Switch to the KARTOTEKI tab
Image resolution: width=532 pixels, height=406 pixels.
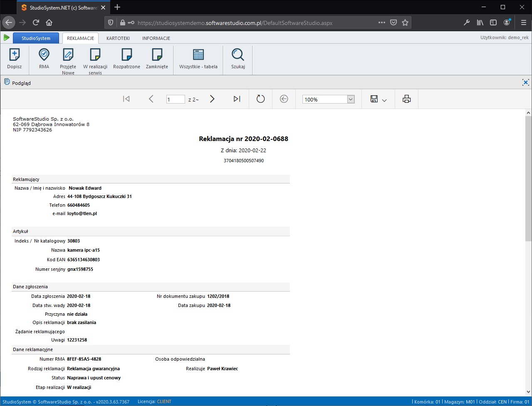pos(118,38)
